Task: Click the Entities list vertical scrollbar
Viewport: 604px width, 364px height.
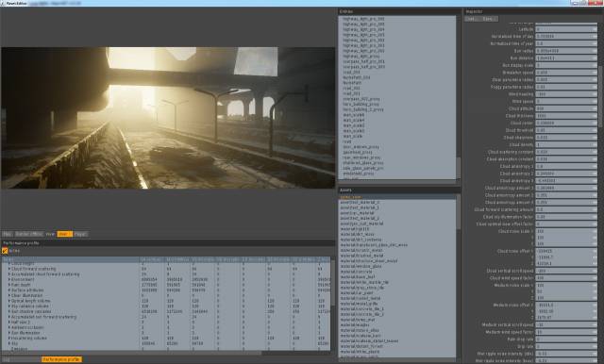Action: coord(458,97)
